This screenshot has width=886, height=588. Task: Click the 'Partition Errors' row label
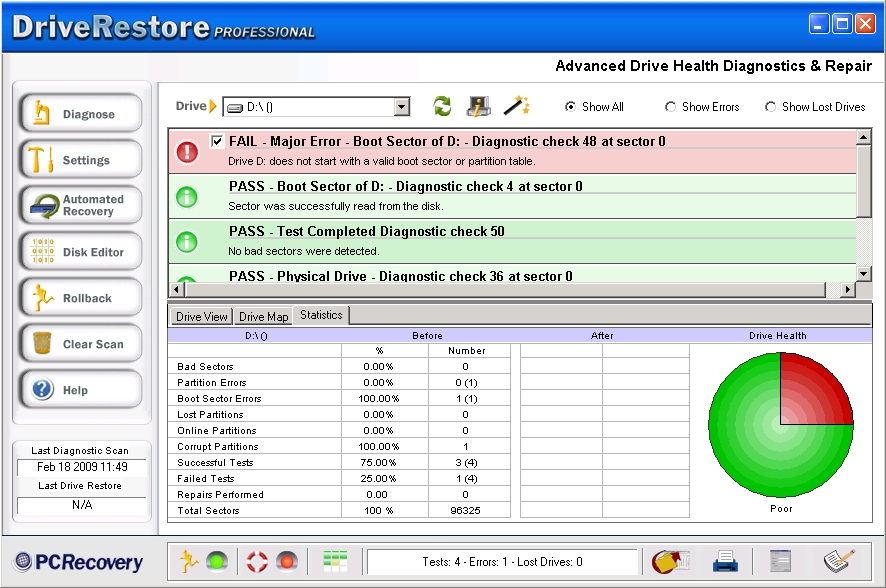click(212, 383)
